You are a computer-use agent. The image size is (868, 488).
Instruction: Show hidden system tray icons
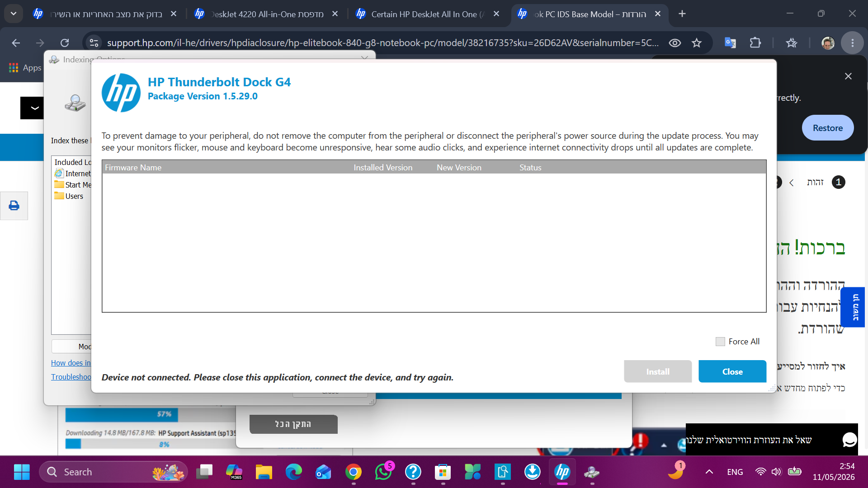click(x=709, y=472)
